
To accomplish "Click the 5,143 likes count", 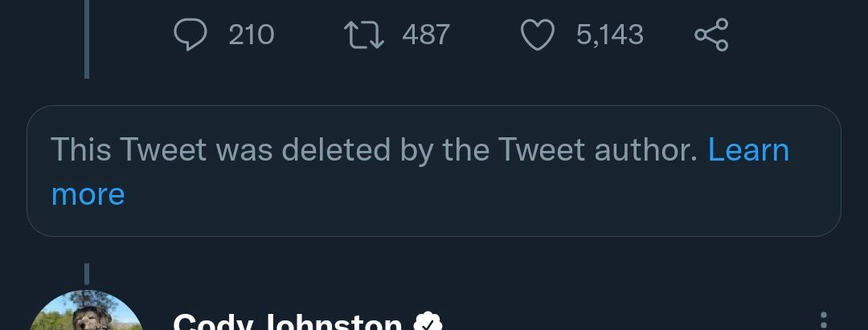I will [x=610, y=35].
